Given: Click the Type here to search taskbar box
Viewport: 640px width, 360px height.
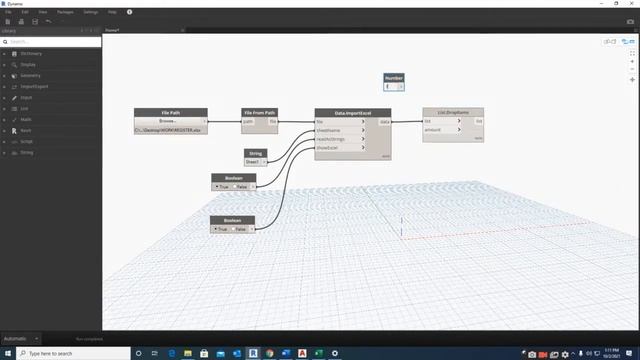Looking at the screenshot, I should coord(73,353).
